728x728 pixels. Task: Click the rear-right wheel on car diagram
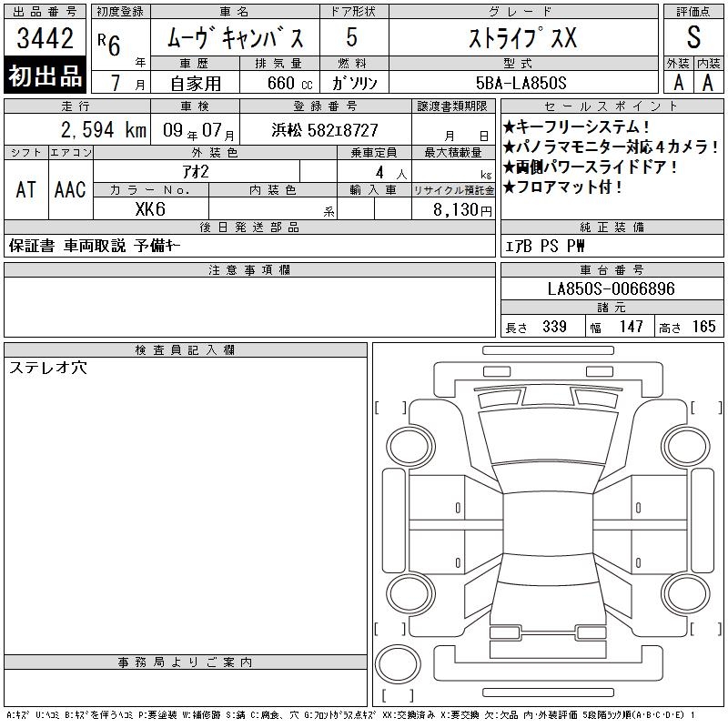(686, 593)
